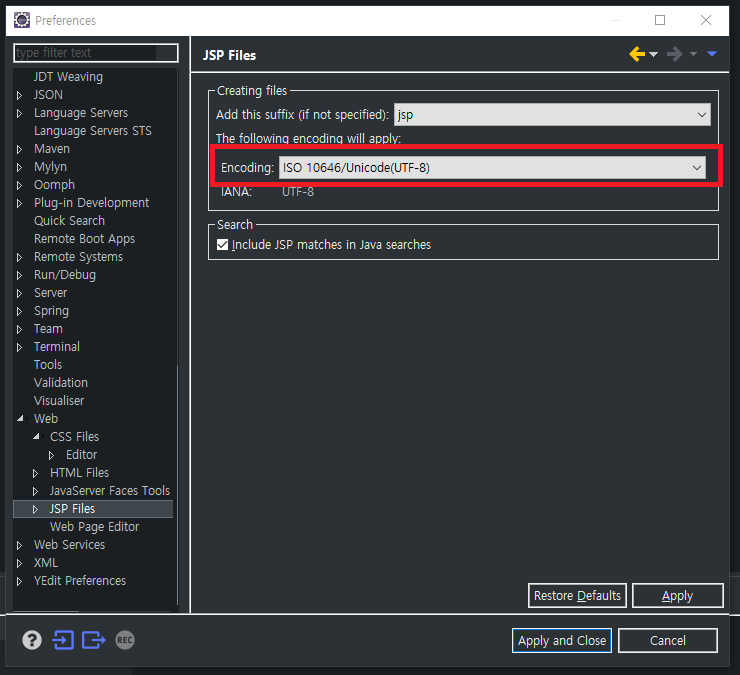The height and width of the screenshot is (675, 740).
Task: Collapse the CSS Files node
Action: pyautogui.click(x=36, y=437)
